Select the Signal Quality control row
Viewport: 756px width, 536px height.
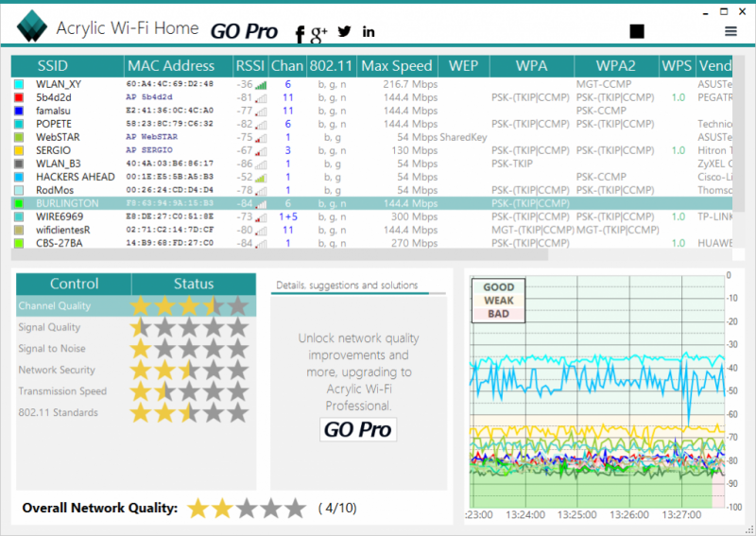tap(136, 327)
